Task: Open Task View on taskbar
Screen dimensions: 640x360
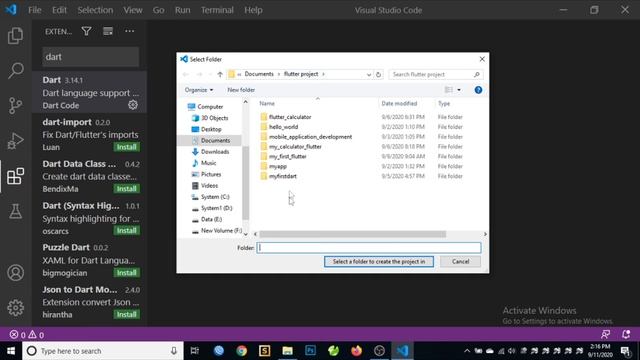Action: click(x=195, y=351)
